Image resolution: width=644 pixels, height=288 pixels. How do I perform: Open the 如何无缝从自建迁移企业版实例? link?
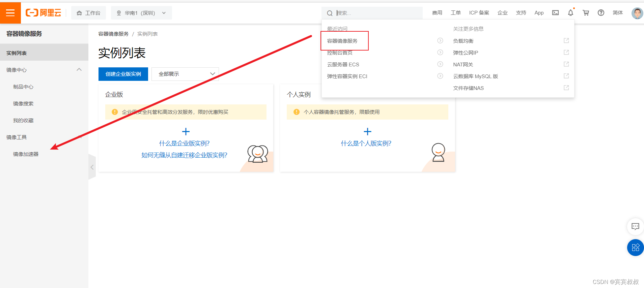(x=184, y=155)
